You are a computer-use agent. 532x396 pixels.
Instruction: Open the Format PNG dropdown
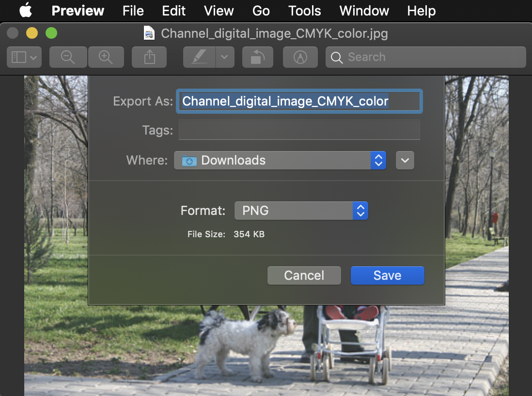(301, 211)
